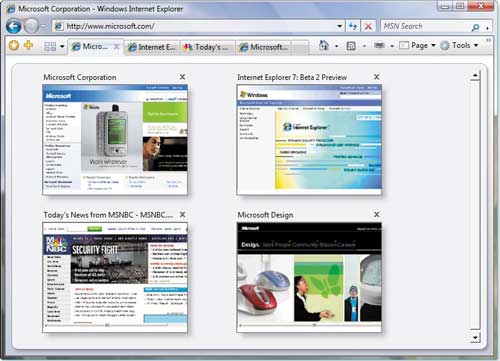Open a blank new tab button
Image resolution: width=500 pixels, height=361 pixels.
coord(300,47)
